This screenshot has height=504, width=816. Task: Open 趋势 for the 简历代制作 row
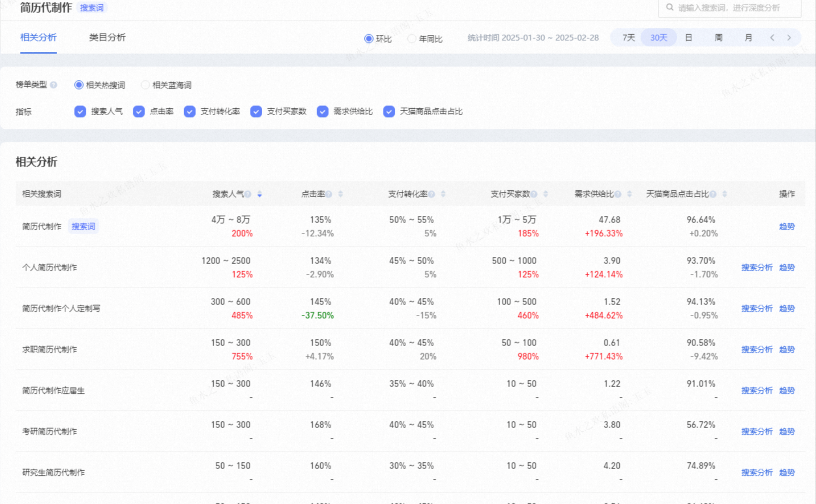tap(787, 226)
